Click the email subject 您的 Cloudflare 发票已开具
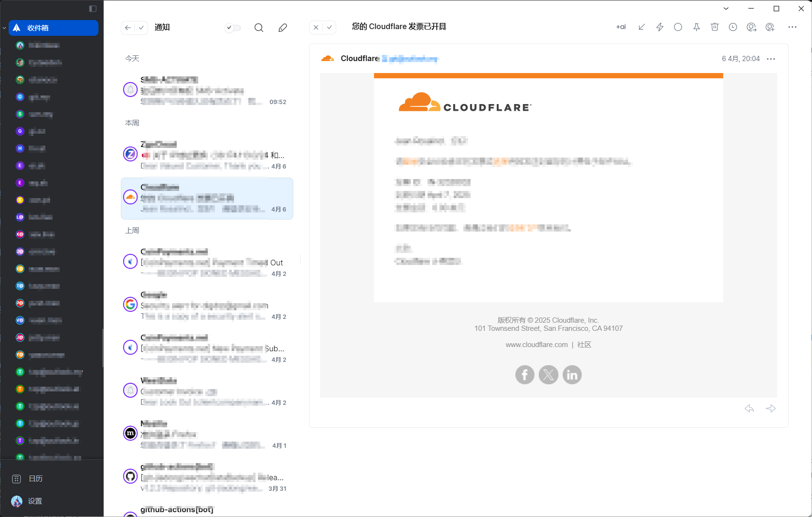 pos(399,27)
